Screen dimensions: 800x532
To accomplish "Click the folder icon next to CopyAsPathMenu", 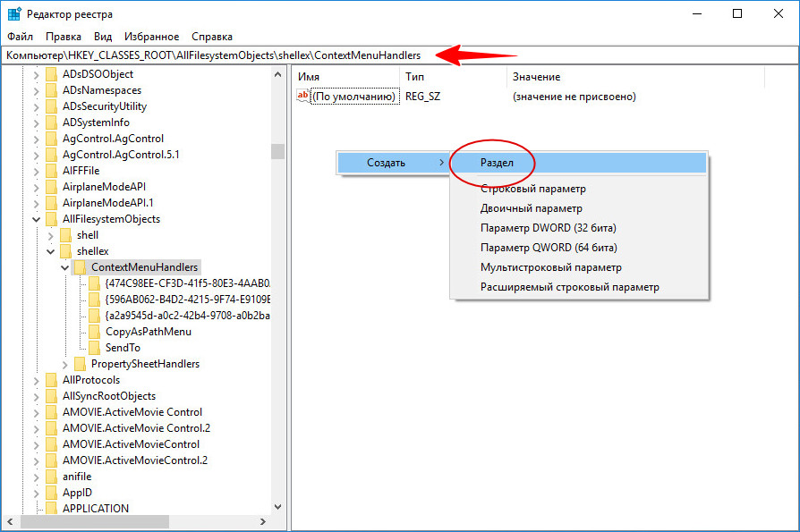I will click(94, 332).
